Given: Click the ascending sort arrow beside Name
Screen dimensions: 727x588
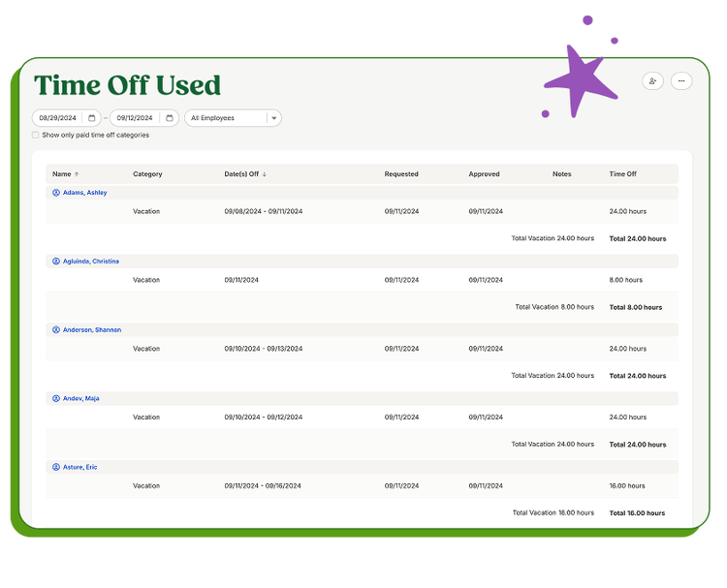Looking at the screenshot, I should 77,174.
